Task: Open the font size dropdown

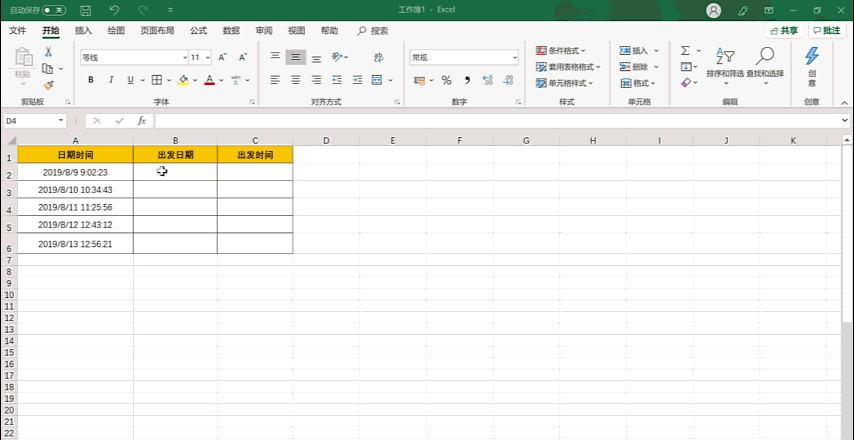Action: 208,57
